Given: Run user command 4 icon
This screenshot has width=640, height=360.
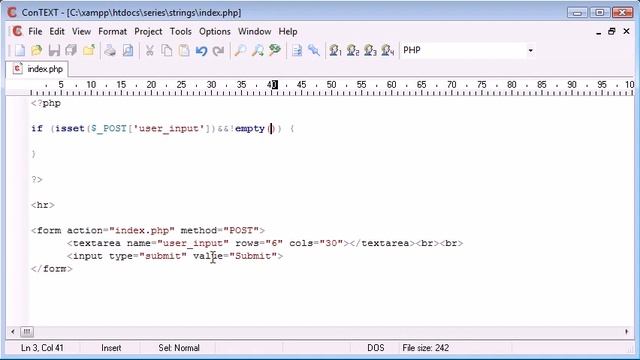Looking at the screenshot, I should click(387, 51).
